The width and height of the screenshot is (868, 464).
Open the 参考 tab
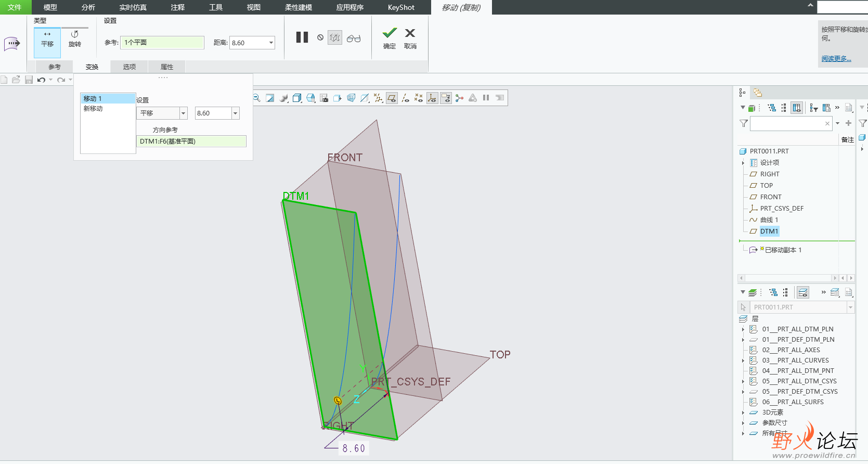(55, 67)
